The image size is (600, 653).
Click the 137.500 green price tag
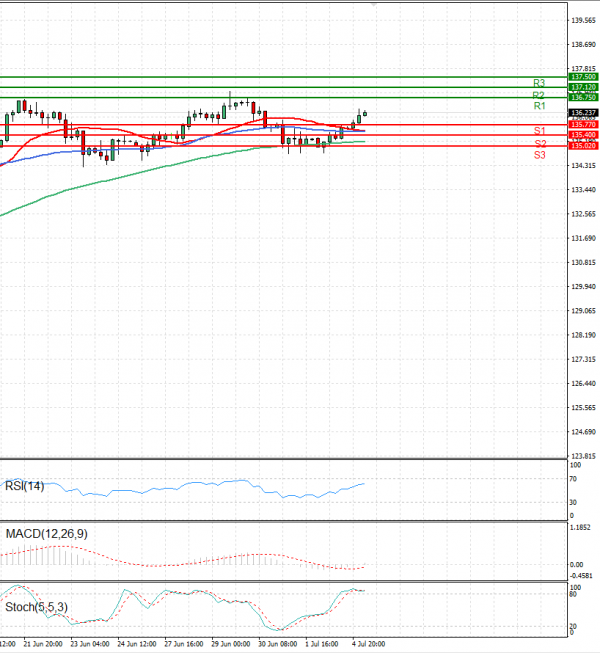(x=583, y=77)
